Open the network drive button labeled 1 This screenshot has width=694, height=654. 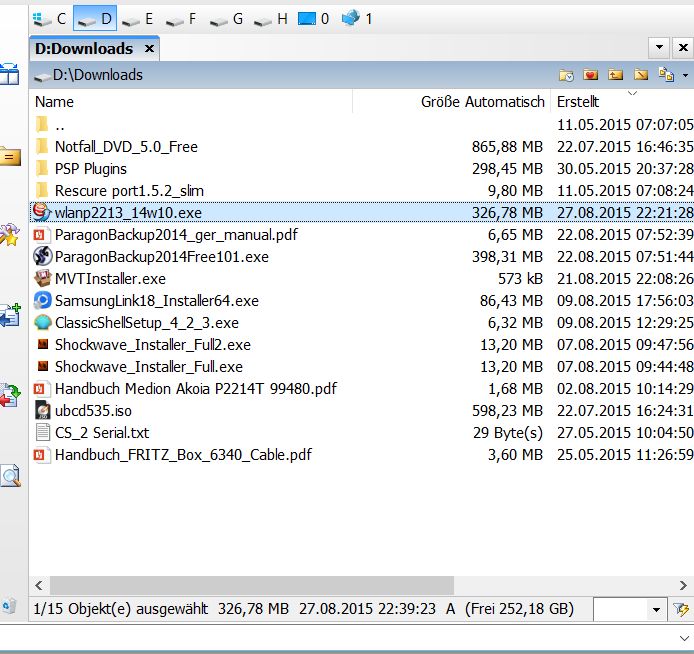tap(357, 18)
